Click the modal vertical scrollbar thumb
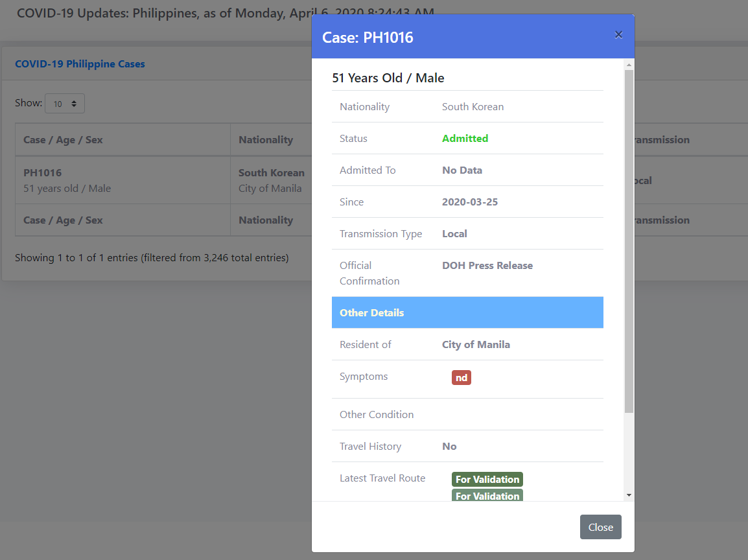The width and height of the screenshot is (748, 560). (629, 241)
